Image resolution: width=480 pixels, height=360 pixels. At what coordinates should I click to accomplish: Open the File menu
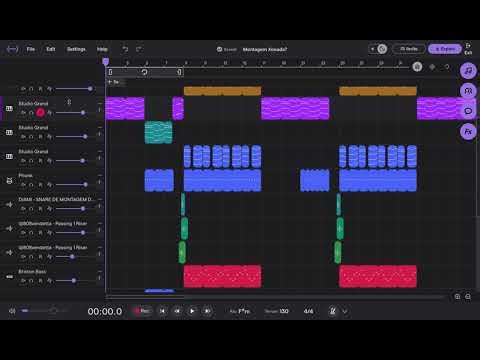pos(31,49)
